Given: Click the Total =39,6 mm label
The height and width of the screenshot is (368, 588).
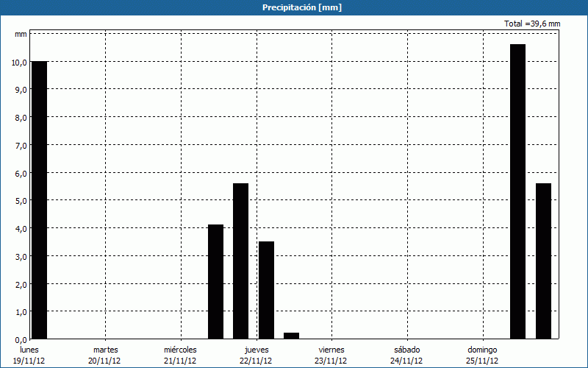Looking at the screenshot, I should click(x=532, y=24).
